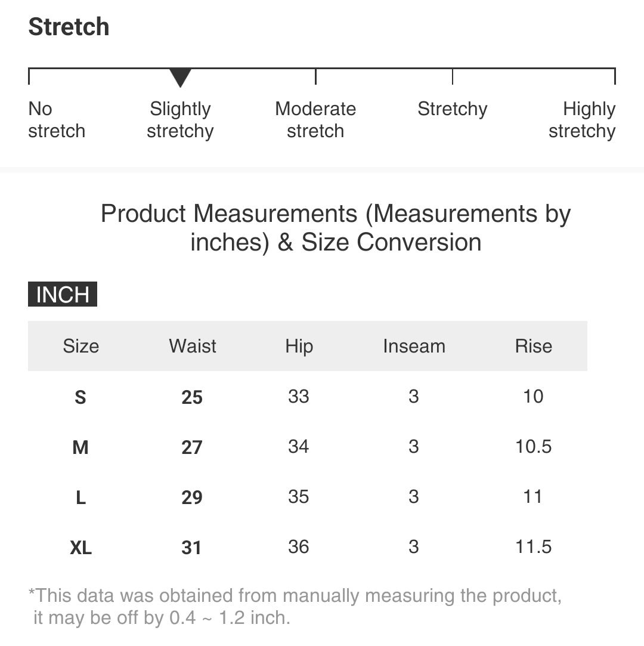Choose "Moderate stretch" on the scale
Image resolution: width=644 pixels, height=646 pixels.
pos(315,120)
